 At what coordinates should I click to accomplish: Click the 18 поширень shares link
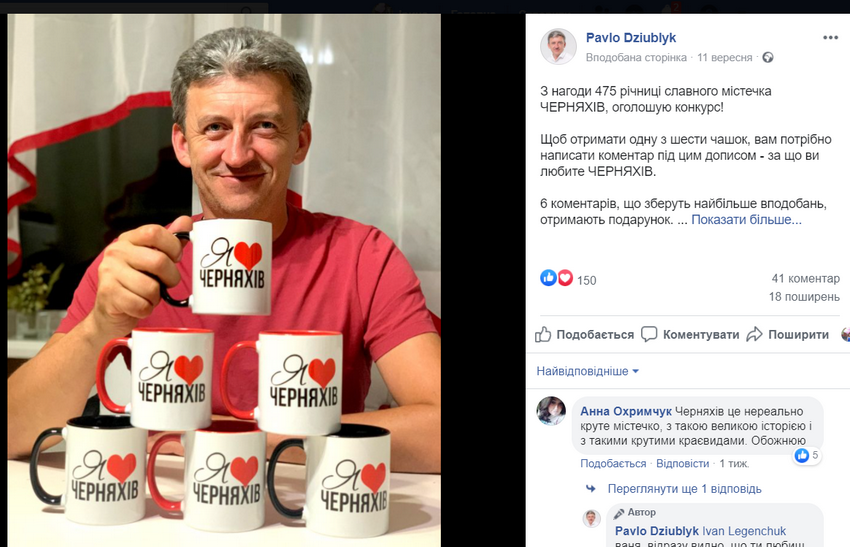[804, 297]
